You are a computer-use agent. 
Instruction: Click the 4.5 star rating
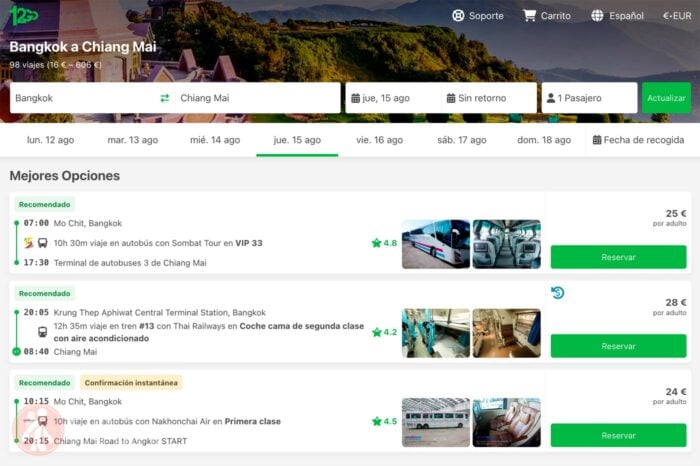[384, 421]
